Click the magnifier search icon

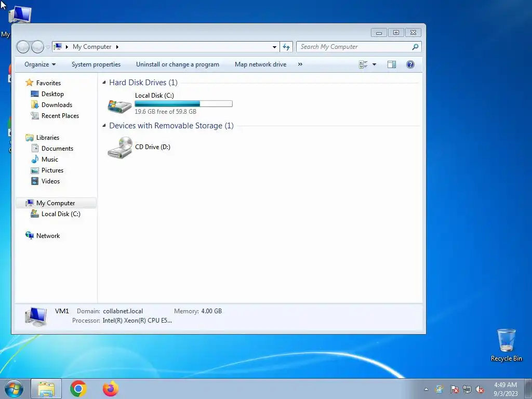pos(415,47)
